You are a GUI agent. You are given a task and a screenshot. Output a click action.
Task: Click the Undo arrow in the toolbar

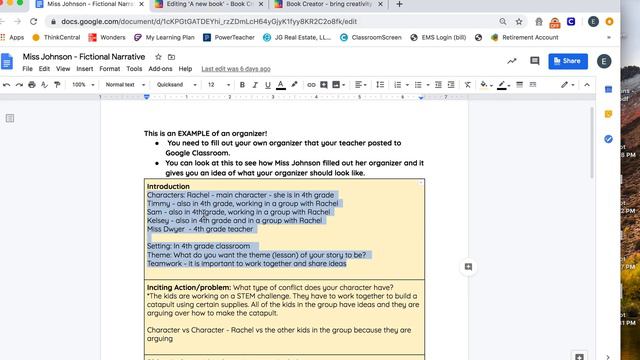pos(7,85)
